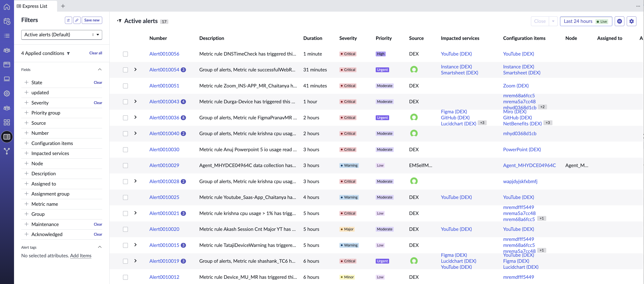Image resolution: width=644 pixels, height=284 pixels.
Task: Expand grouped alert Alert0010036
Action: (135, 117)
